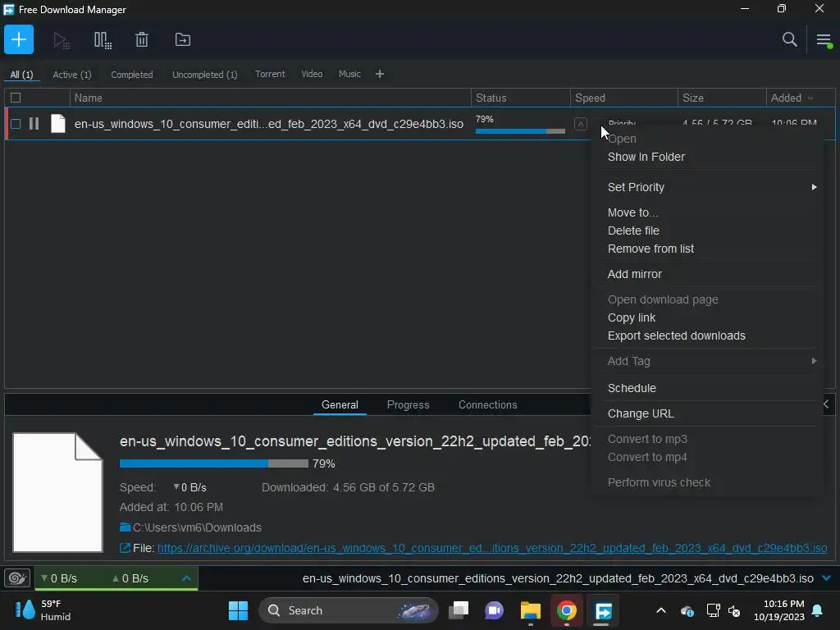Viewport: 840px width, 630px height.
Task: Open the hamburger main menu
Action: [824, 40]
